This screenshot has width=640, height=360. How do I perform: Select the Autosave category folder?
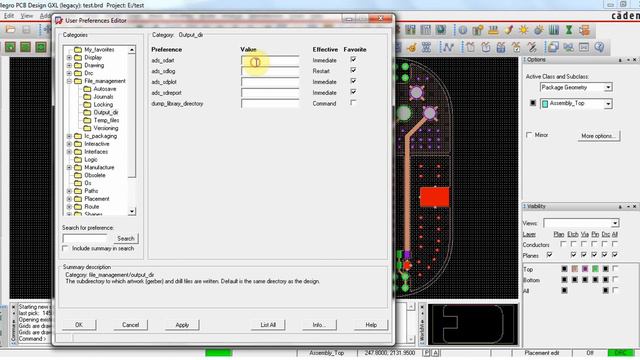tap(104, 89)
